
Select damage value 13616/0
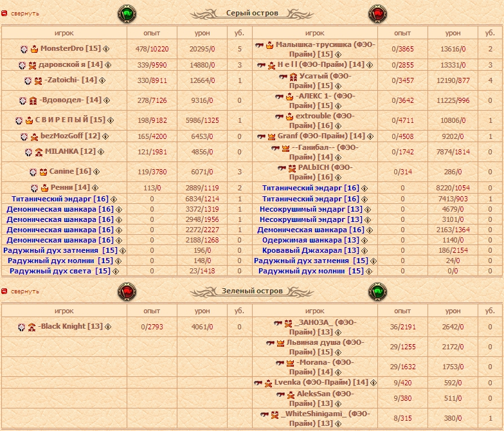pos(453,49)
